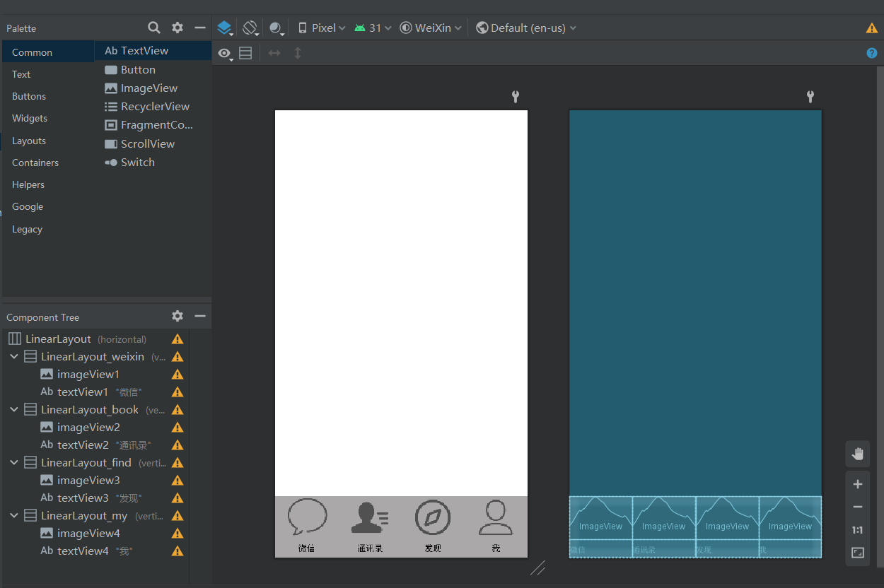Click the chat bubble icon in design preview
The height and width of the screenshot is (588, 884).
[x=307, y=517]
